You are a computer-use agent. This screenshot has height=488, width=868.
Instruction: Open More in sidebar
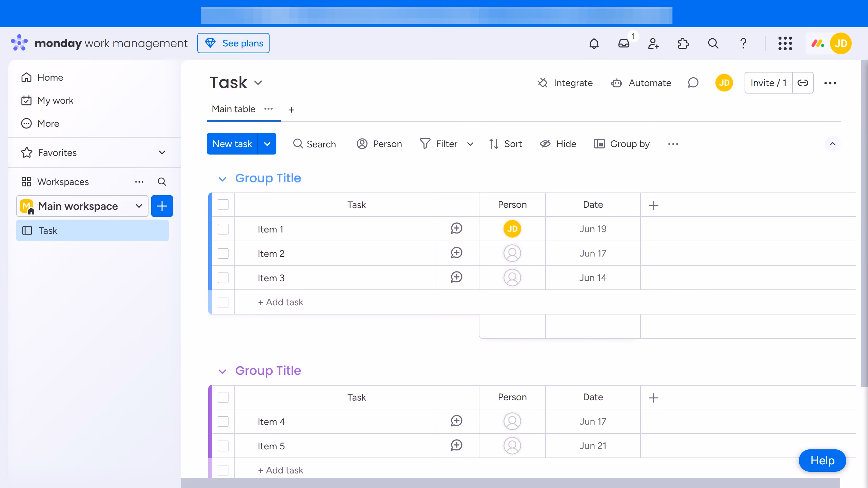[40, 123]
